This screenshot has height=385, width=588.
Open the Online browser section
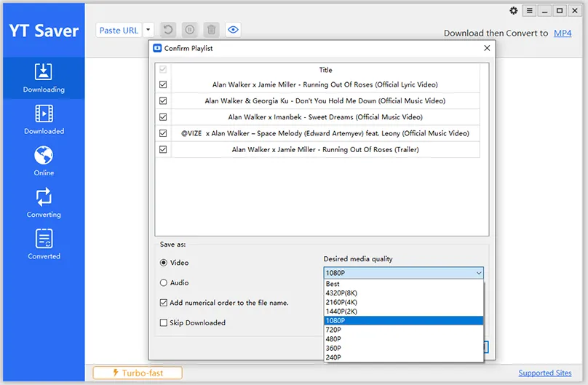[x=44, y=161]
